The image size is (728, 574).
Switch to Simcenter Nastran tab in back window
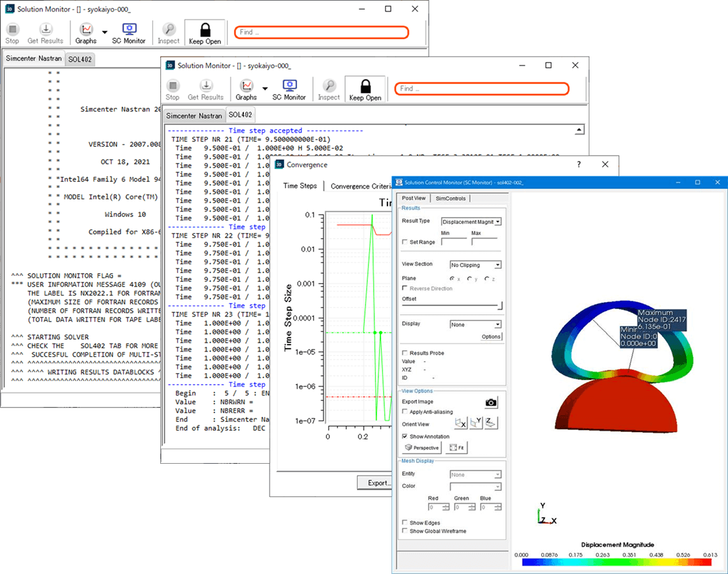click(33, 59)
